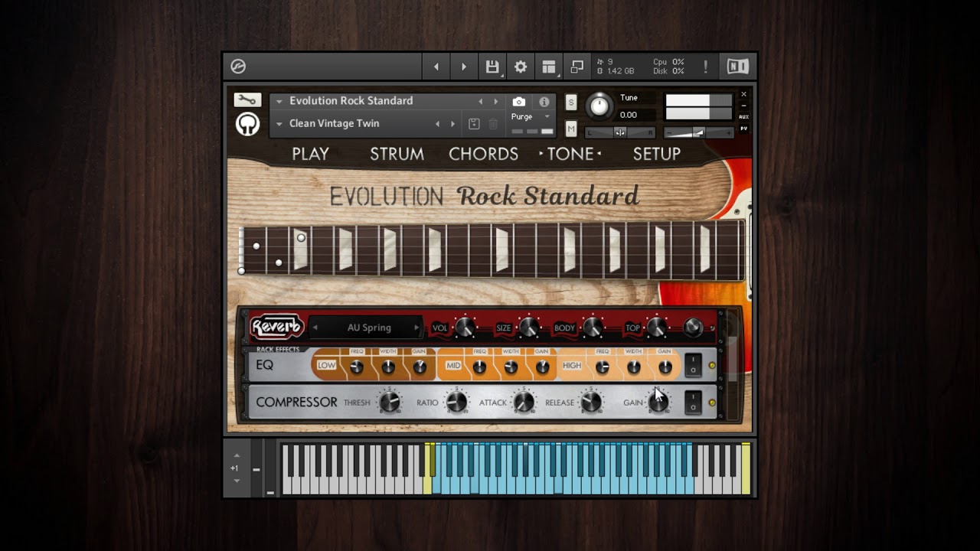Click the instrument volume slider
This screenshot has height=551, width=980.
(698, 132)
